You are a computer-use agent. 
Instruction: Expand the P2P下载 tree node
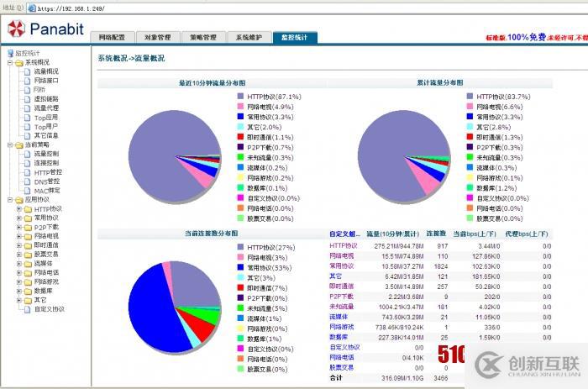click(18, 228)
